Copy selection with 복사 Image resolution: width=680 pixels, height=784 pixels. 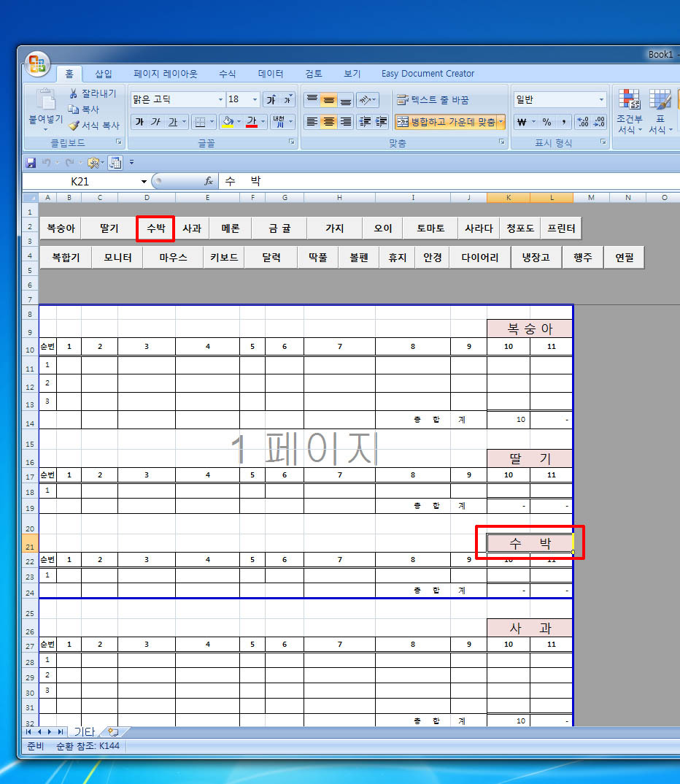pyautogui.click(x=84, y=109)
